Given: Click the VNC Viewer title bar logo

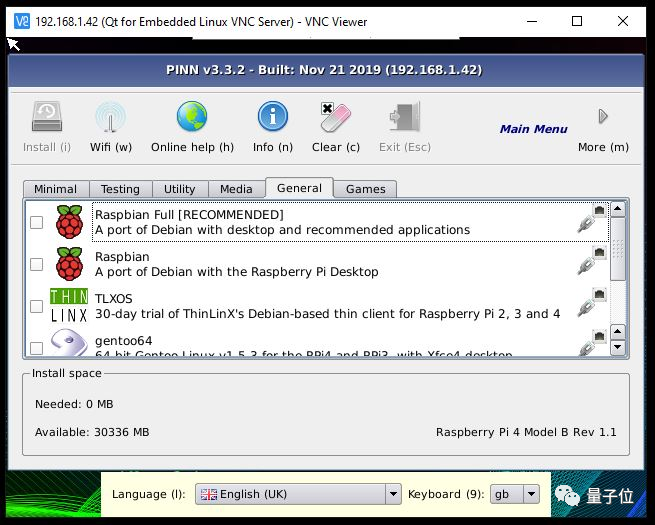Looking at the screenshot, I should [x=22, y=21].
